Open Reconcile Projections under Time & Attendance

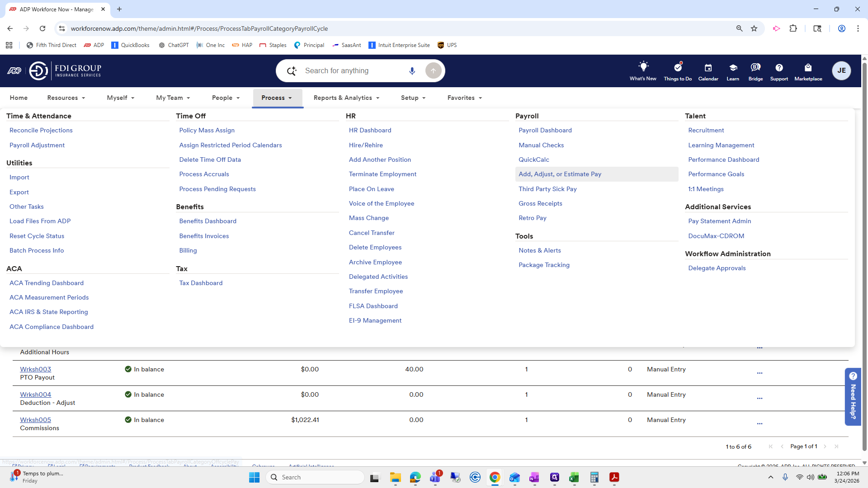pos(41,130)
